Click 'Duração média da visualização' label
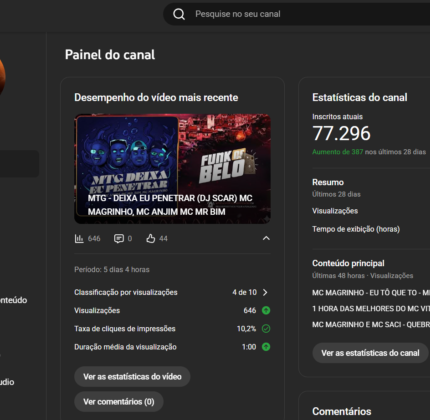Image resolution: width=430 pixels, height=420 pixels. (x=125, y=347)
